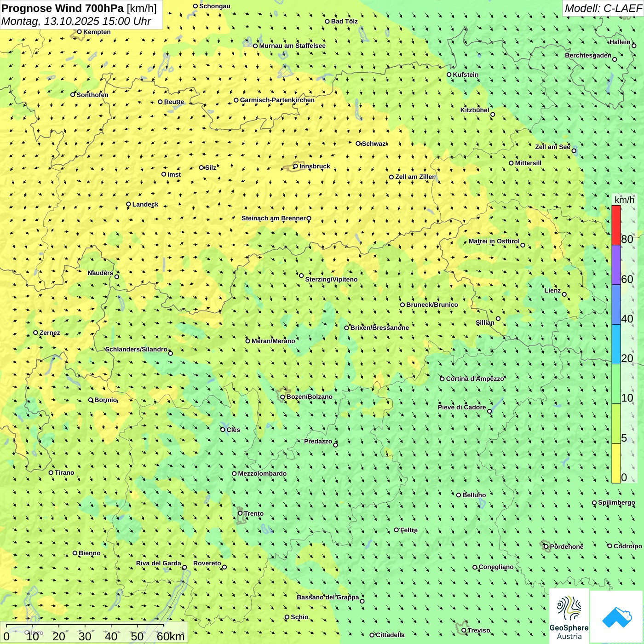This screenshot has height=644, width=644.
Task: Click the Nauders location dot
Action: 117,276
